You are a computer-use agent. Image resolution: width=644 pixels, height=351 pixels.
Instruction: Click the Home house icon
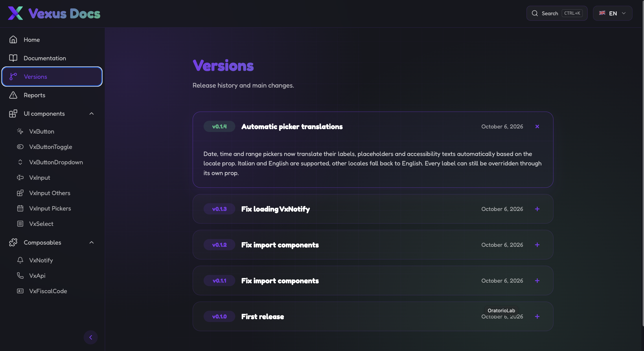13,39
